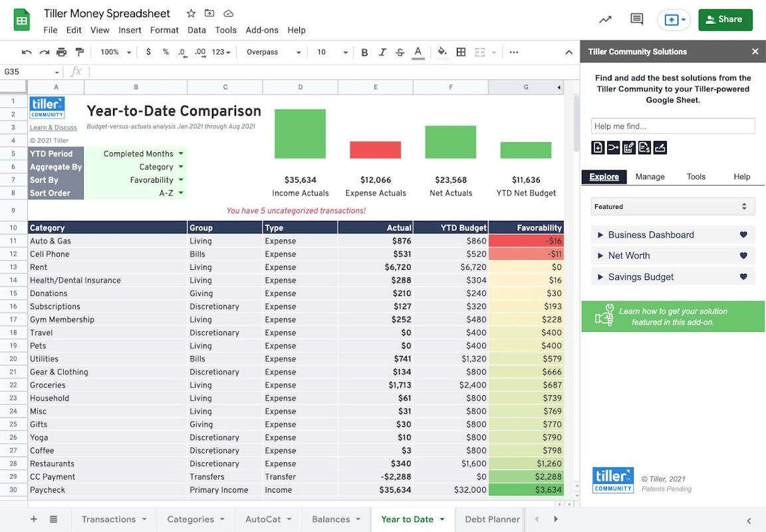Open the three-dot More toolbar options

pos(513,52)
